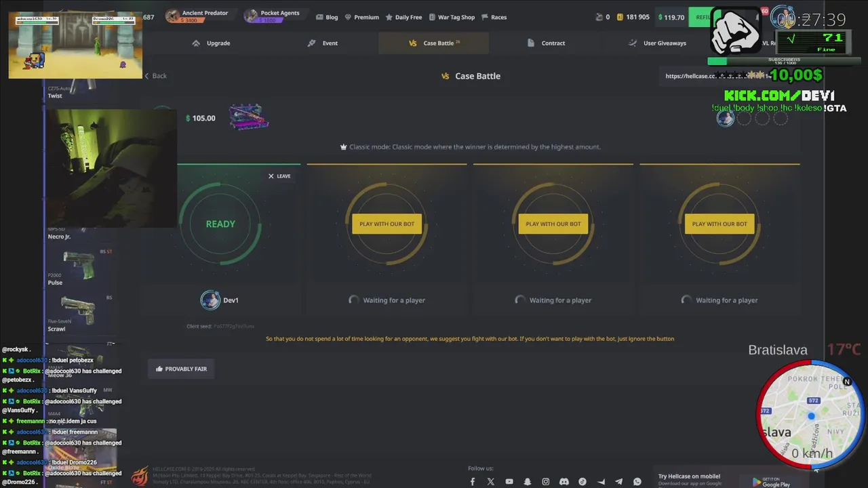Open Daily Free rewards
The height and width of the screenshot is (488, 868).
click(x=403, y=17)
